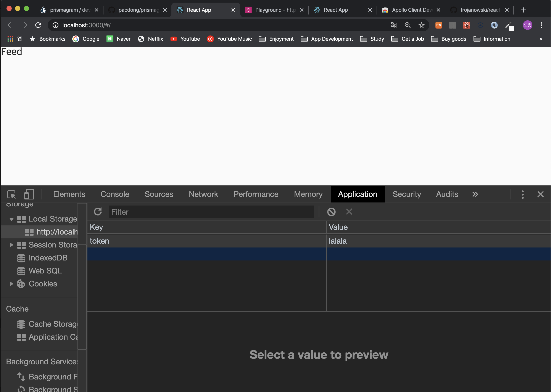
Task: Collapse the Local Storage tree node
Action: coord(11,219)
